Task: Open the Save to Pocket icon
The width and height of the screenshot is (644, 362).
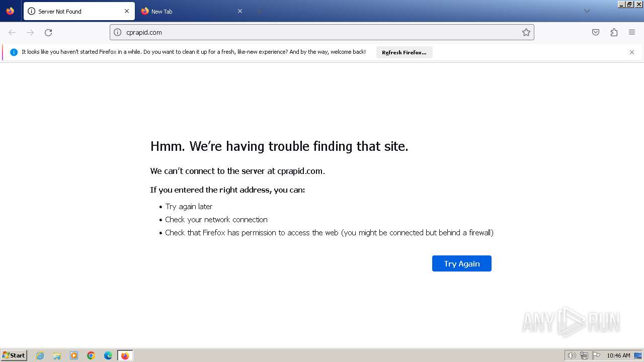Action: [596, 32]
